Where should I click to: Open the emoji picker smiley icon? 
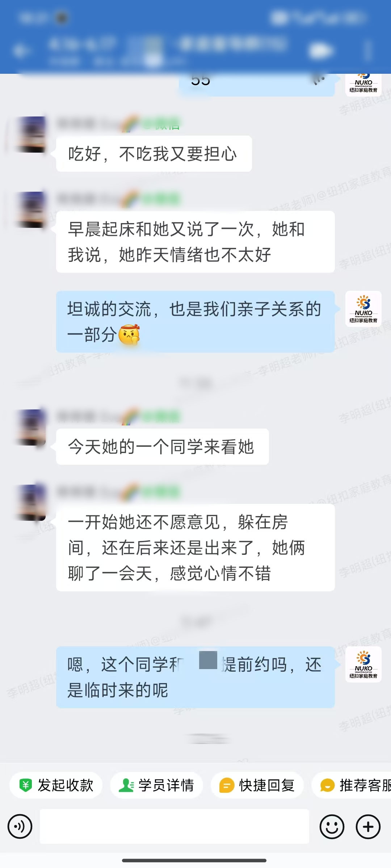[x=332, y=827]
